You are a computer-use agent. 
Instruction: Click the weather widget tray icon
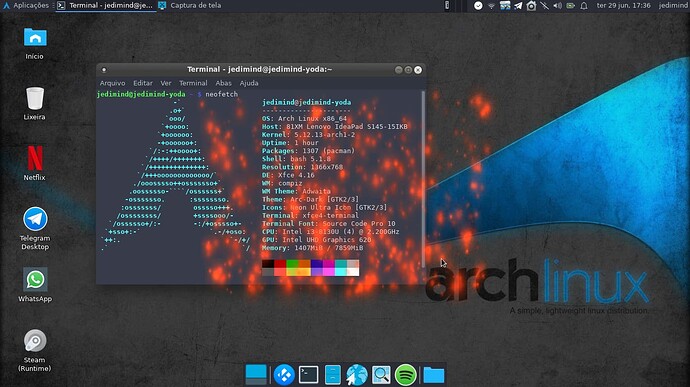pos(505,6)
